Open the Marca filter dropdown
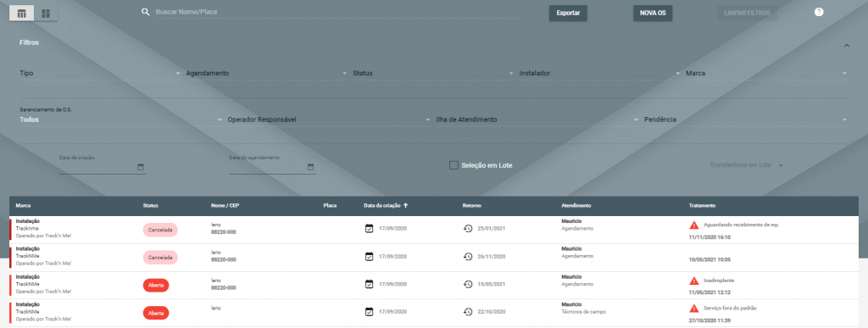Image resolution: width=868 pixels, height=328 pixels. coord(766,73)
